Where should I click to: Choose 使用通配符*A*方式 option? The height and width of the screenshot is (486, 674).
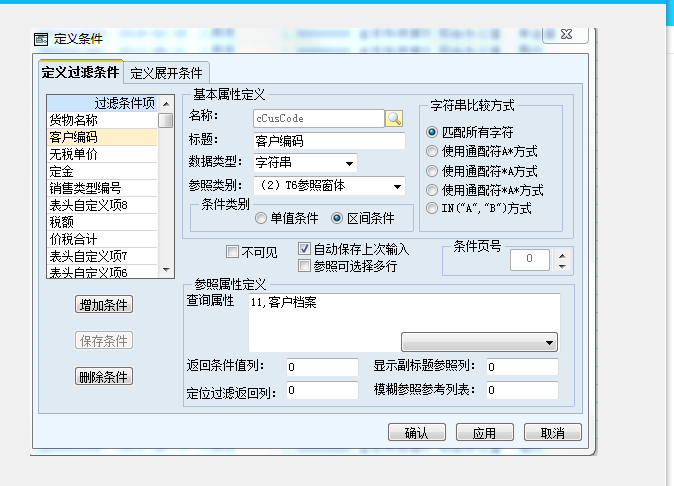432,190
